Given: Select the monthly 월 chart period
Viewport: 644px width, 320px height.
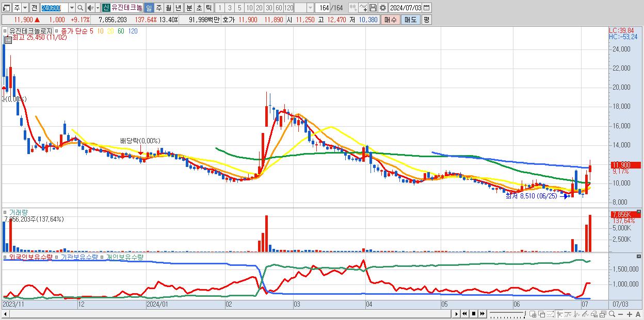Looking at the screenshot, I should [168, 8].
